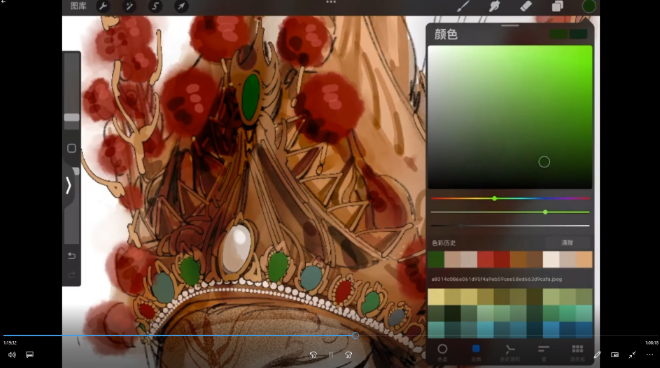
Task: Click the undo arrow on sidebar
Action: (x=72, y=256)
